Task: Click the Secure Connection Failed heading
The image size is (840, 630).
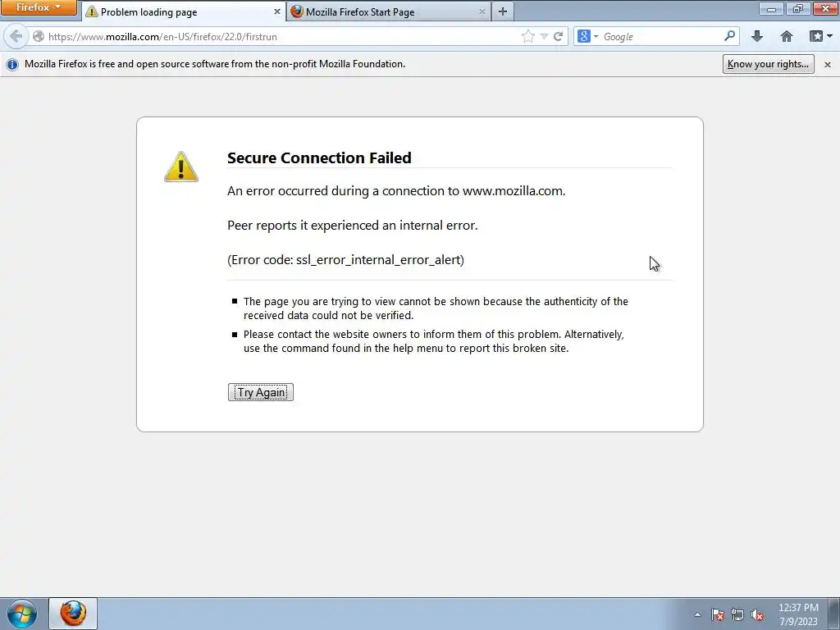Action: tap(319, 157)
